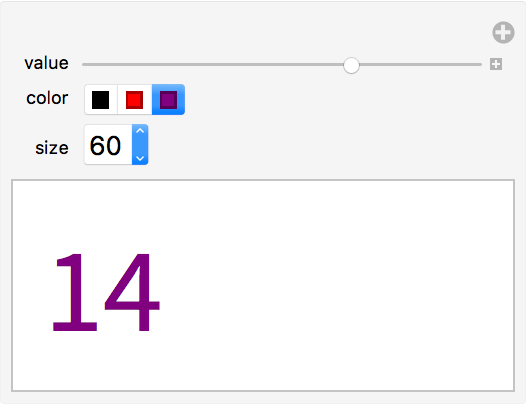Decrease size with the down chevron
The image size is (526, 406).
coord(140,158)
